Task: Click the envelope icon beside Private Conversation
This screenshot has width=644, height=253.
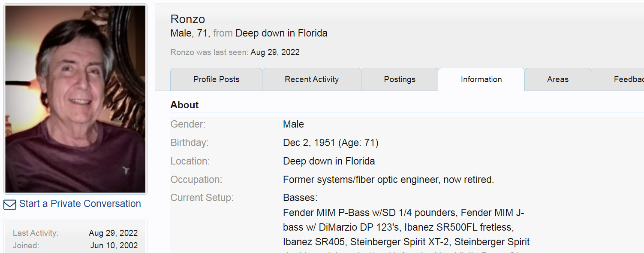Action: point(10,204)
